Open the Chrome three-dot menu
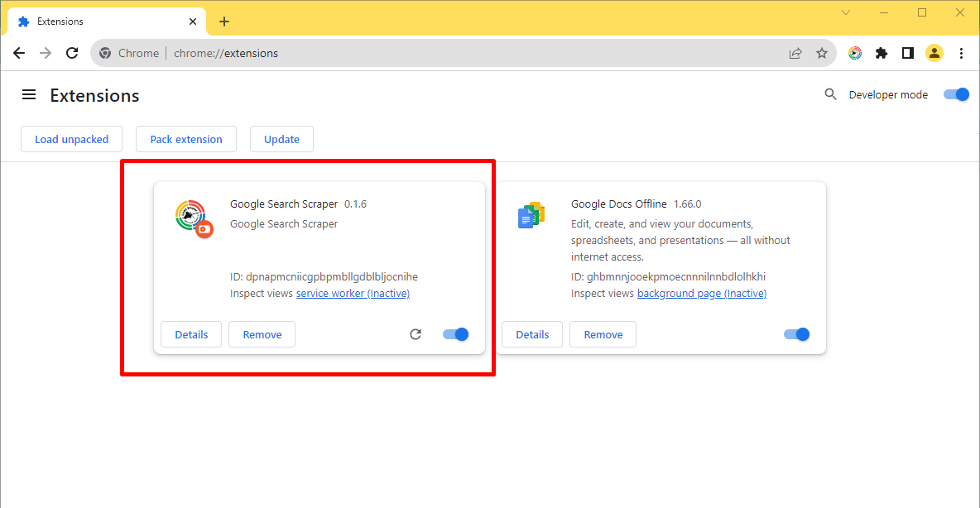This screenshot has height=508, width=980. point(961,53)
